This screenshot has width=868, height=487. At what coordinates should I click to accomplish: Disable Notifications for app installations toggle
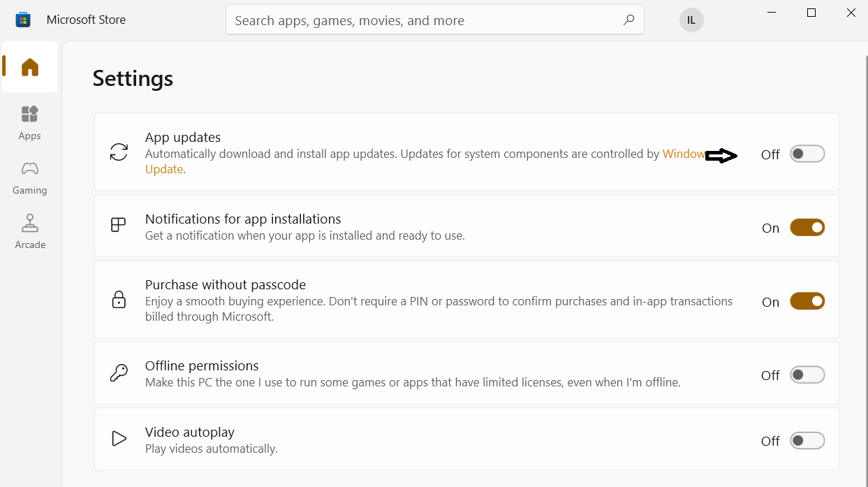807,228
